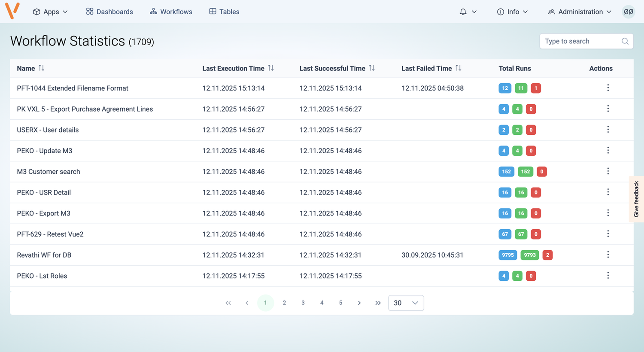The width and height of the screenshot is (644, 352).
Task: Click red failed badge 1 for PFT-1044
Action: tap(536, 88)
